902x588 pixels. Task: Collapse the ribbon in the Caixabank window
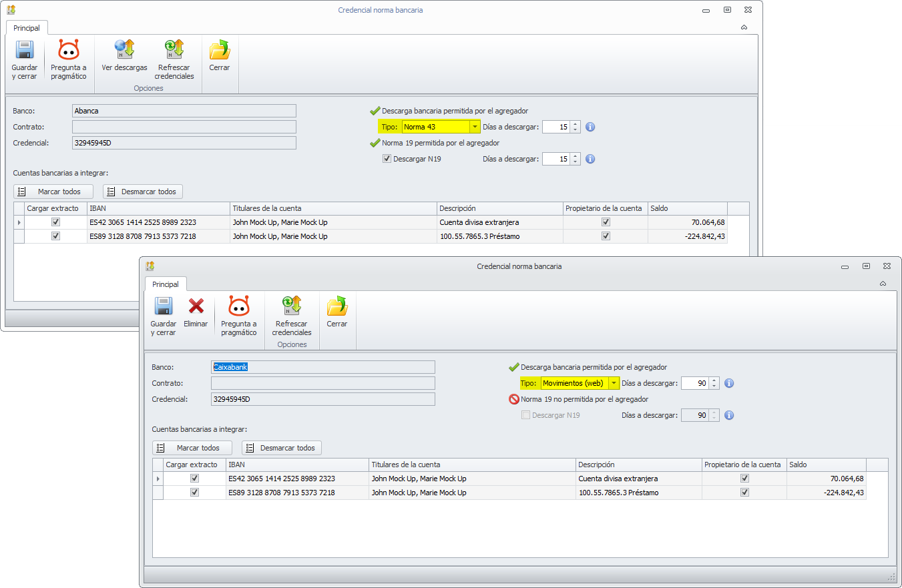tap(883, 284)
